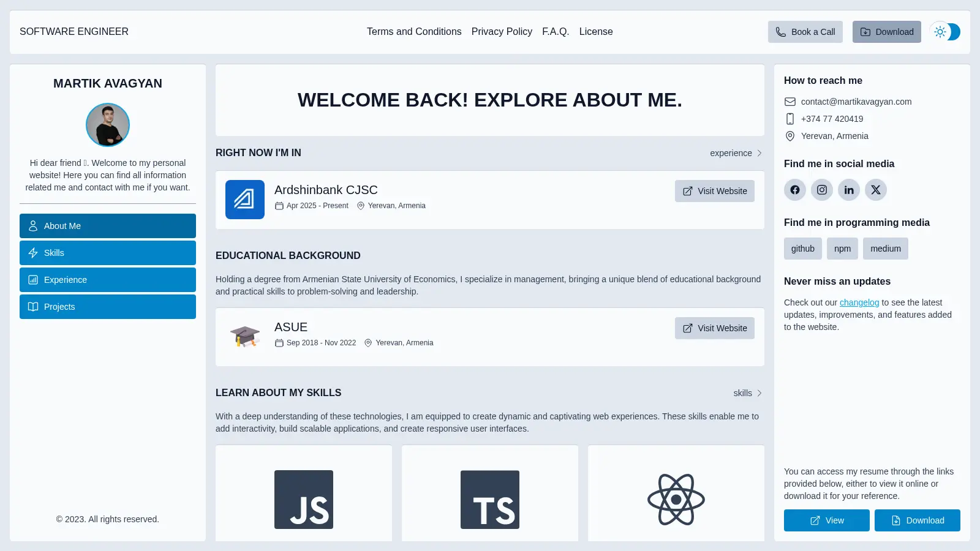
Task: Click the TypeScript skill logo
Action: pos(490,500)
